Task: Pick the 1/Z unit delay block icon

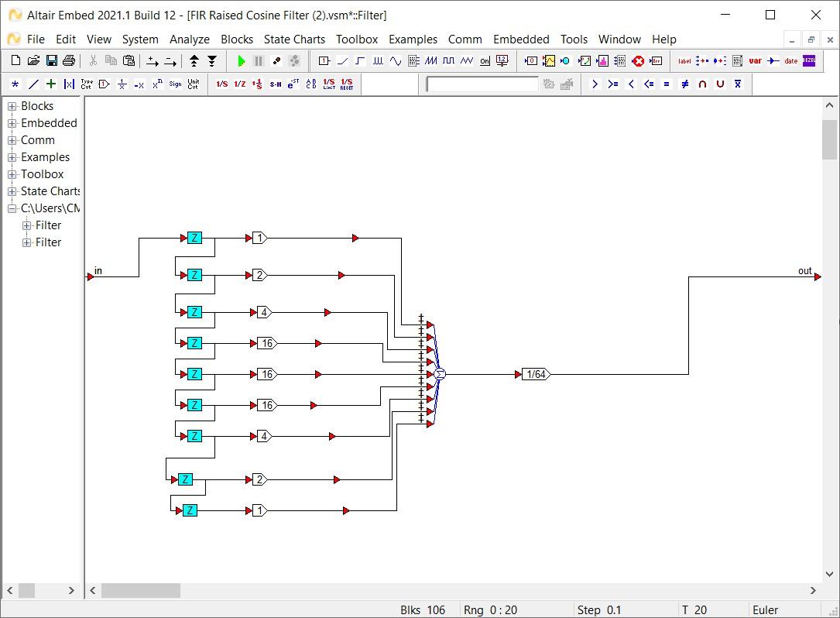Action: point(240,84)
